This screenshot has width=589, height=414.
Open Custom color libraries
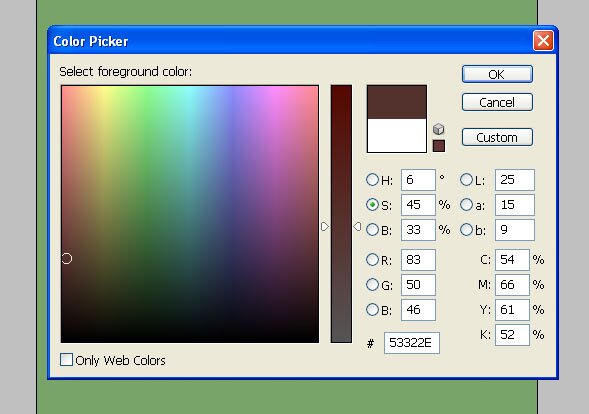coord(497,137)
